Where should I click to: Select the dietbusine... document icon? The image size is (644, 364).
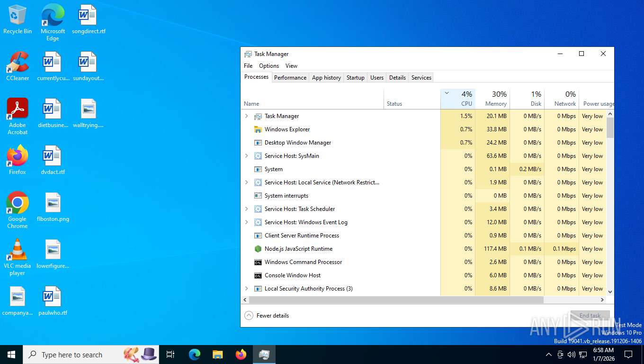53,114
